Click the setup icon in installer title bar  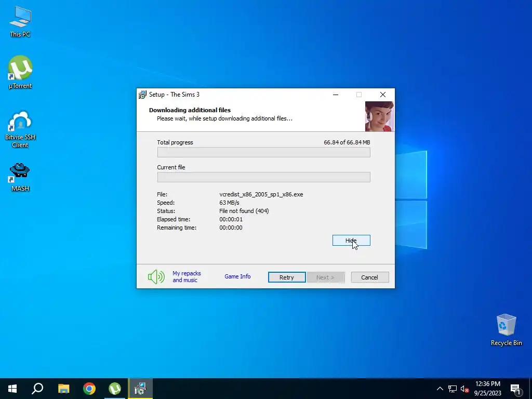point(142,95)
